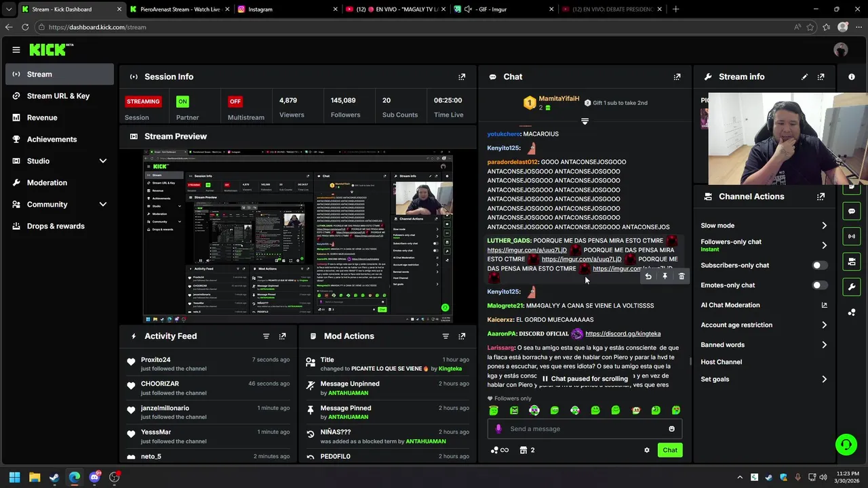Pop out the Stream info panel
Screen dimensions: 868x488
821,77
